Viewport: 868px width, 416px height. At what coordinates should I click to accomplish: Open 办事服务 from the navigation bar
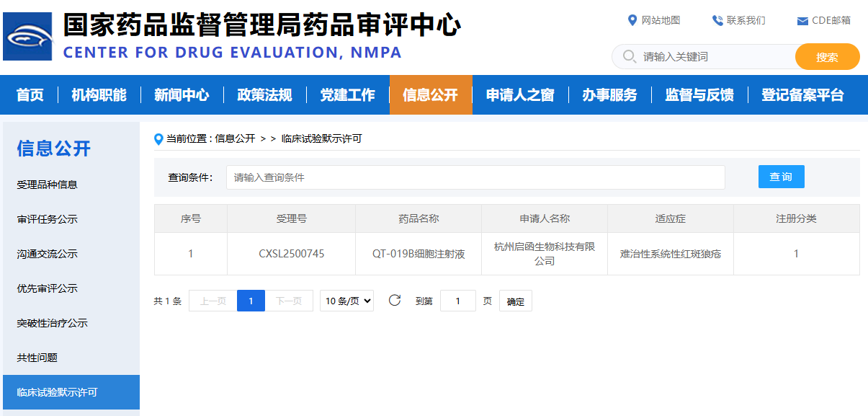click(x=609, y=95)
